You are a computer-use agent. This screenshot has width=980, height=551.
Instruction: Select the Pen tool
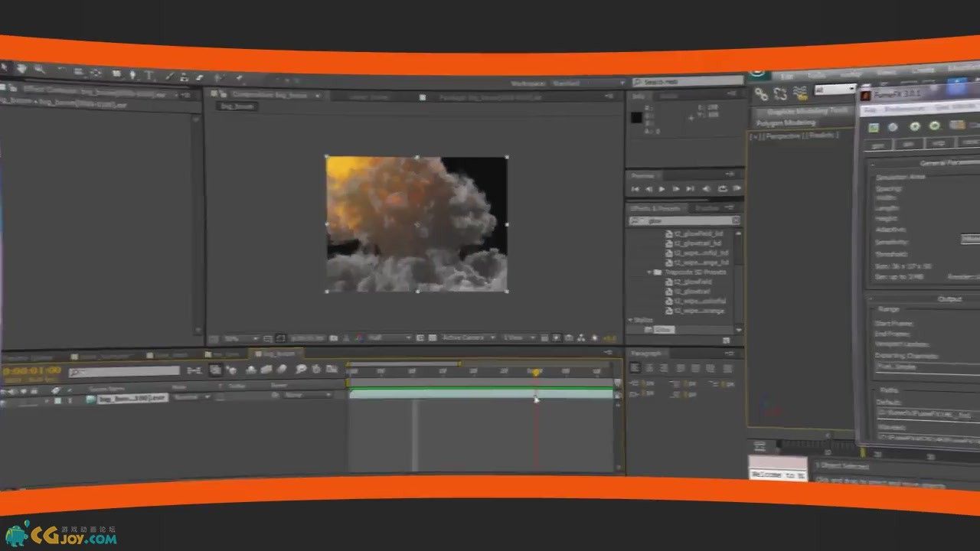132,74
